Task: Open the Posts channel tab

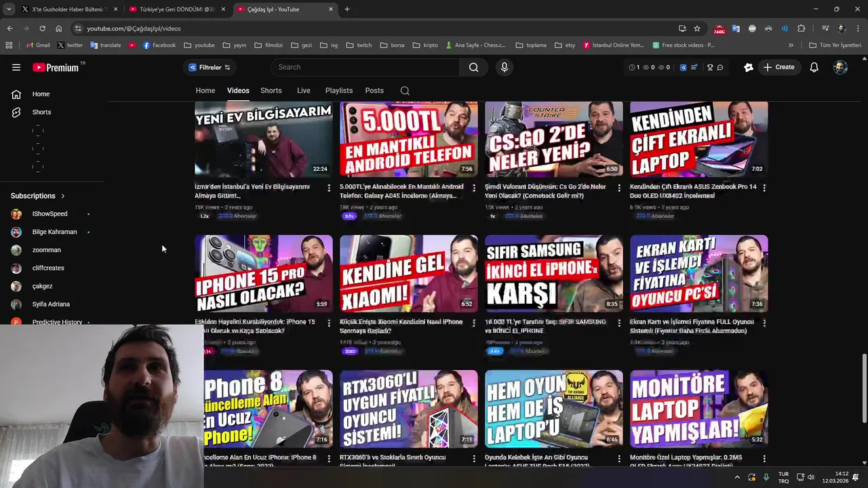Action: click(374, 91)
